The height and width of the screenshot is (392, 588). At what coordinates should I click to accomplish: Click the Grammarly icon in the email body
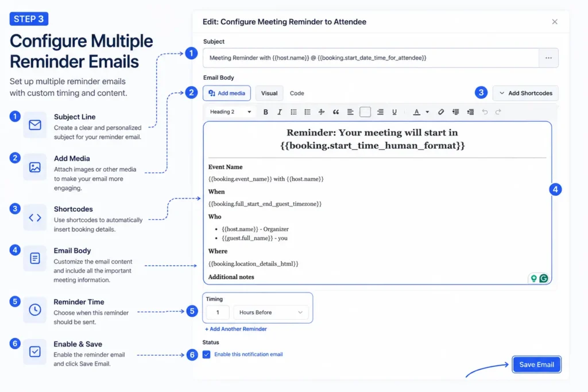[x=543, y=278]
